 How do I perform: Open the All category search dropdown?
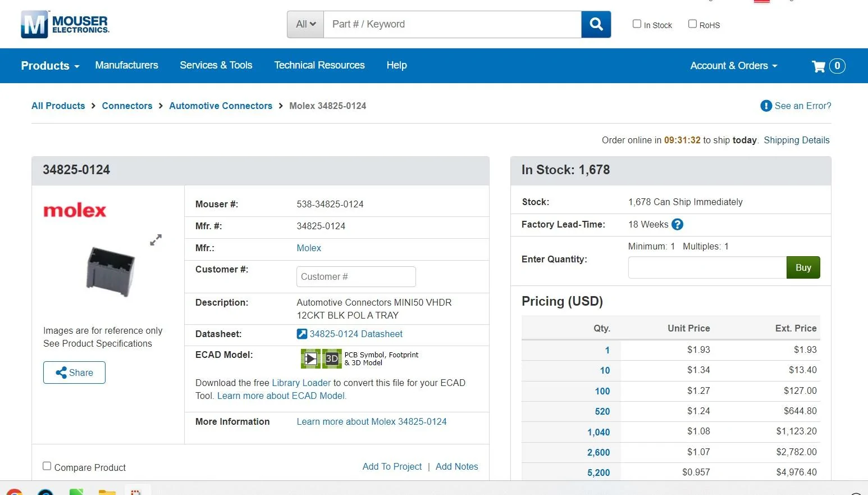click(305, 24)
